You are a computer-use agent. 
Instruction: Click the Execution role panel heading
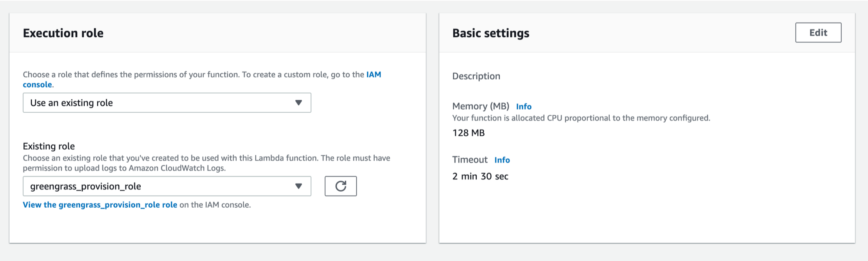coord(63,33)
